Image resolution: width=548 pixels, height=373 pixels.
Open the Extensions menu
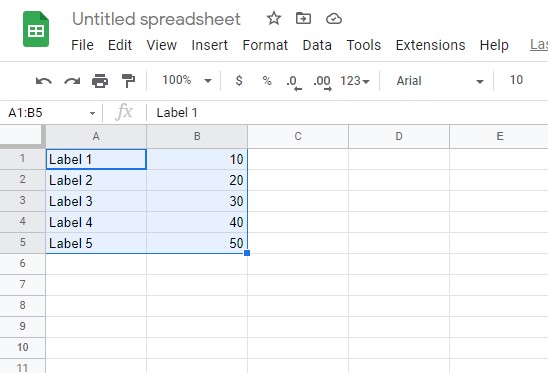pos(430,45)
